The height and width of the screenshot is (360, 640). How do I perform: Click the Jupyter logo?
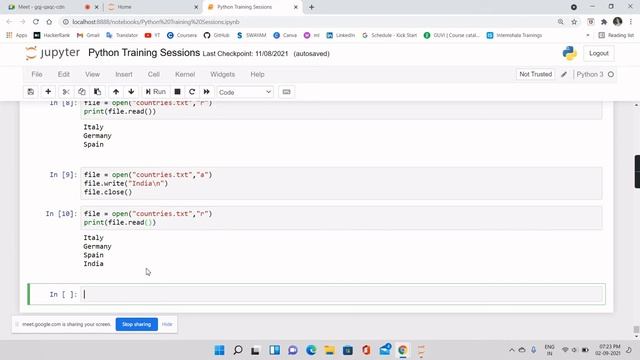tap(52, 53)
